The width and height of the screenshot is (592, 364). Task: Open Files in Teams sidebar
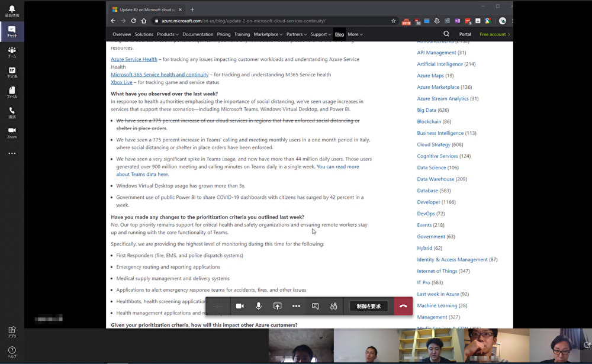(x=12, y=92)
